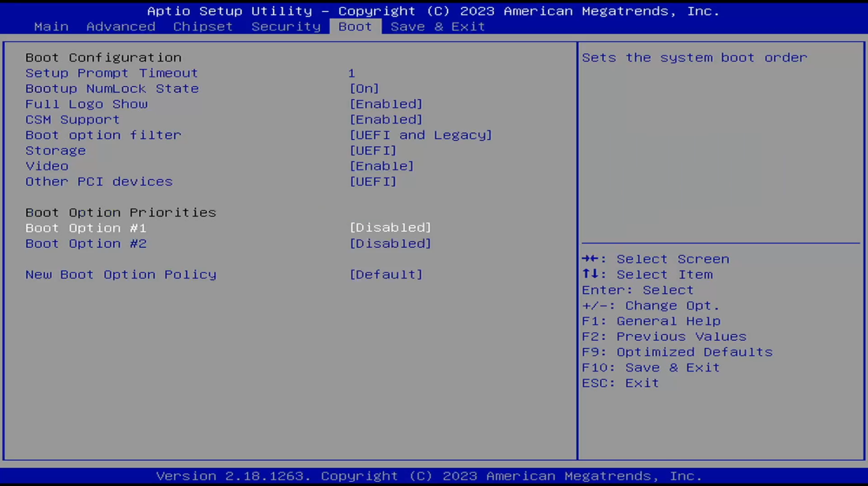This screenshot has height=486, width=868.
Task: Click the '+/-: Change Opt.' hint
Action: tap(651, 306)
